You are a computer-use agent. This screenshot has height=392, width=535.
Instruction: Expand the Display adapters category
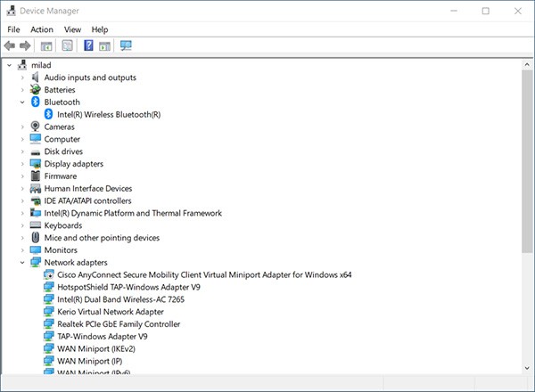[x=22, y=164]
